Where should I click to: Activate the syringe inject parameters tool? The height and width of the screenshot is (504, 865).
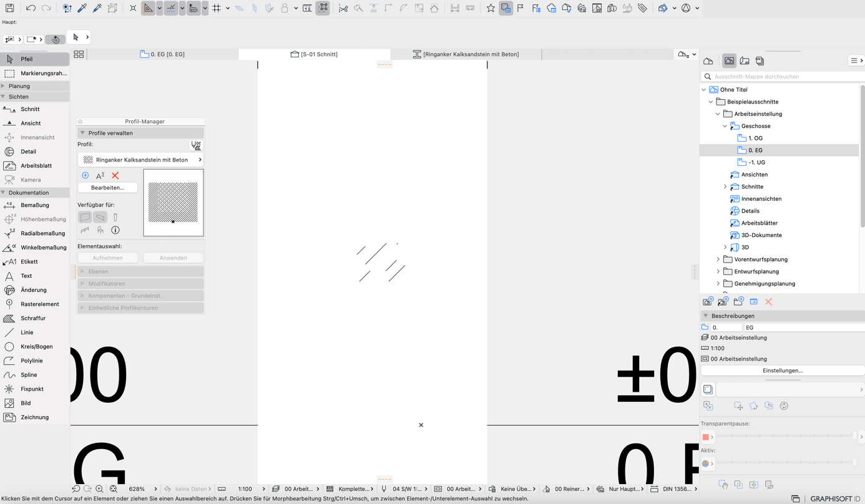pos(97,8)
